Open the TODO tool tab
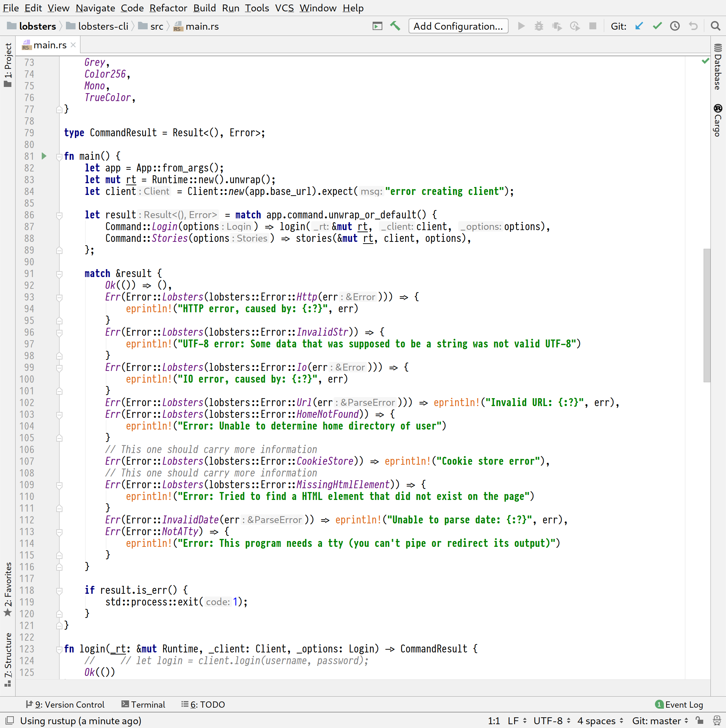This screenshot has height=728, width=726. click(x=203, y=704)
